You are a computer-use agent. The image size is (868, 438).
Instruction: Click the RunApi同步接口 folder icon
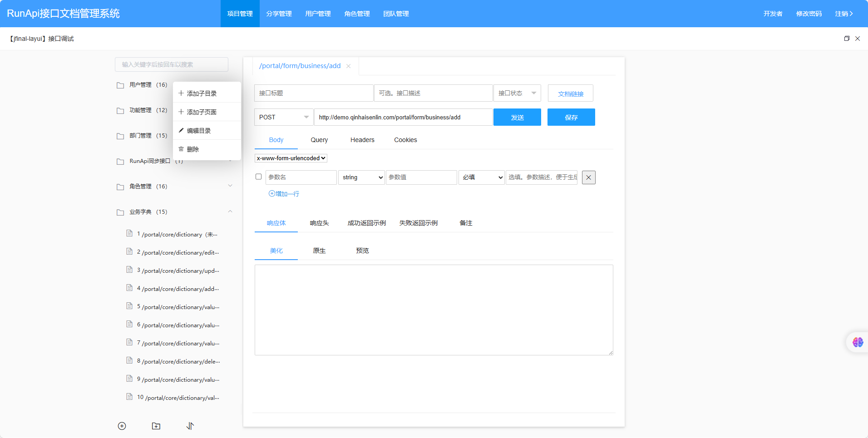coord(120,162)
